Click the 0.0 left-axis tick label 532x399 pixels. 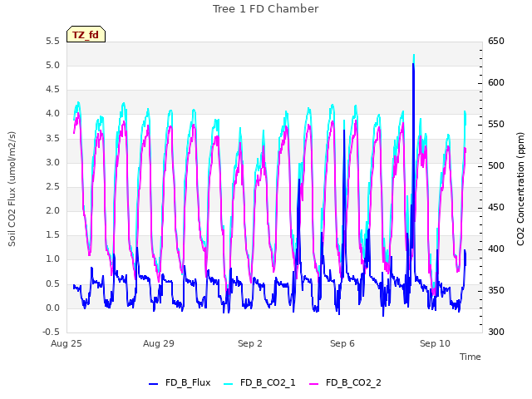52,308
